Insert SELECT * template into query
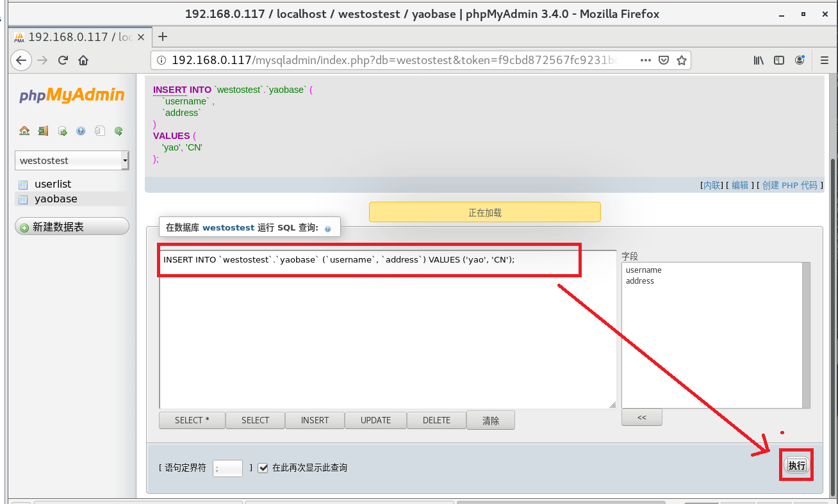This screenshot has height=504, width=838. coord(192,420)
